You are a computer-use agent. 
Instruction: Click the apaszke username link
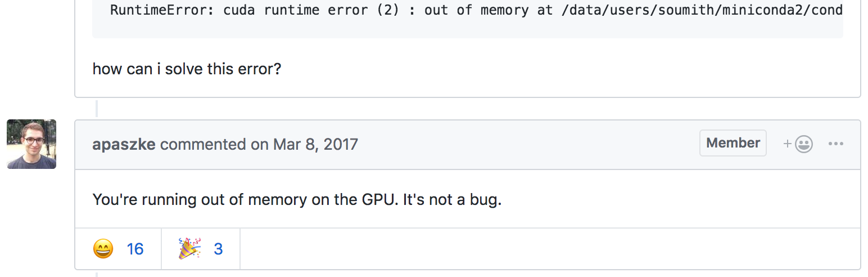[x=124, y=144]
